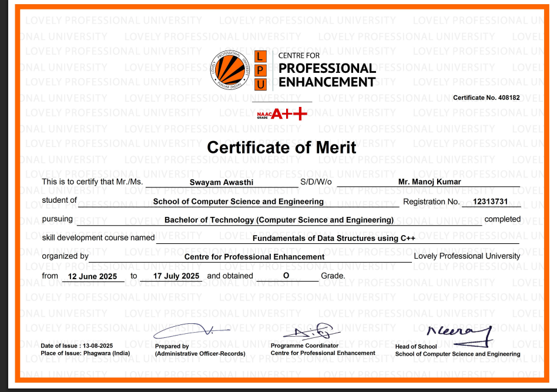
Task: Select the obtained grade 'O'
Action: 286,276
